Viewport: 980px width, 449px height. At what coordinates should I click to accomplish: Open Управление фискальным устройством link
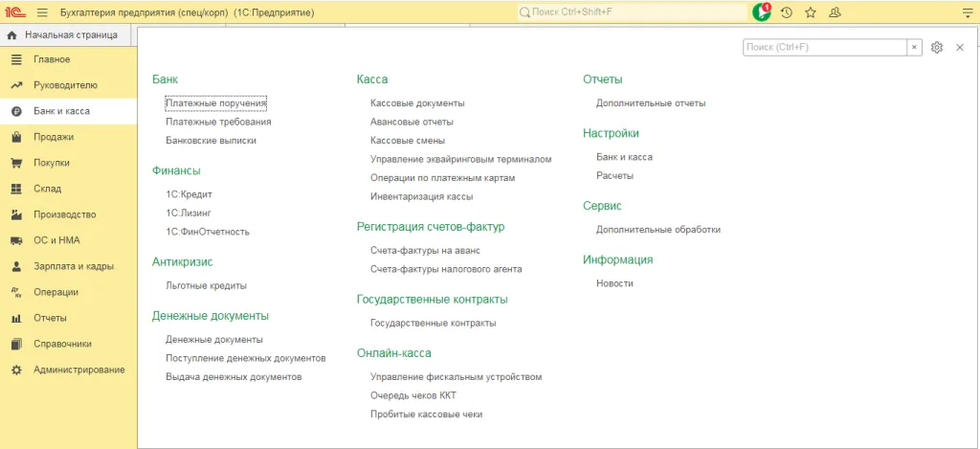pyautogui.click(x=456, y=376)
